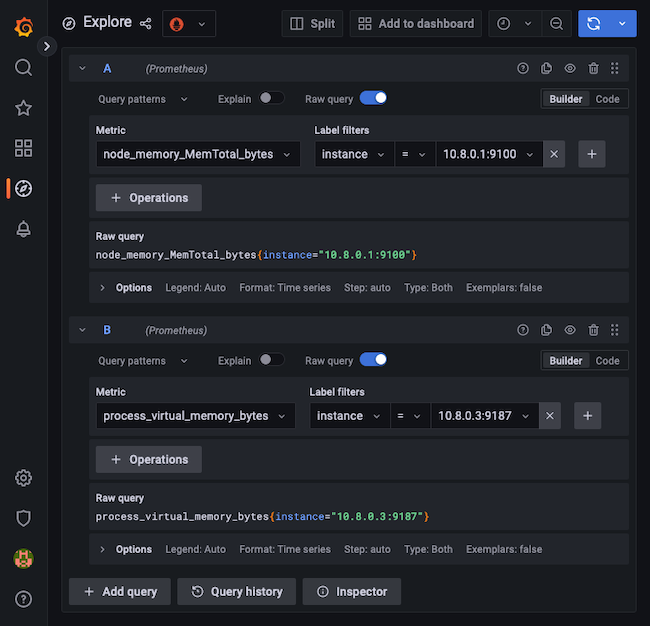650x626 pixels.
Task: Hide query A with eye icon
Action: tap(570, 69)
